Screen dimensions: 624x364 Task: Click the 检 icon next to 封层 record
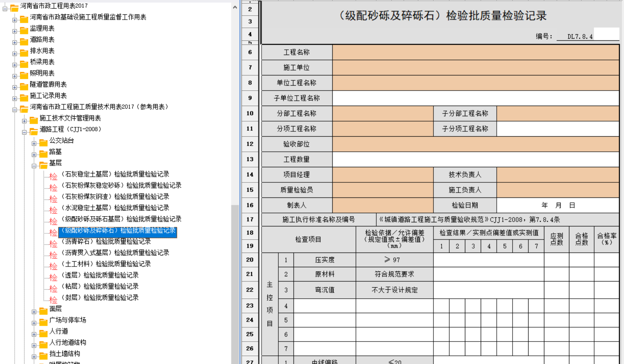tap(53, 300)
